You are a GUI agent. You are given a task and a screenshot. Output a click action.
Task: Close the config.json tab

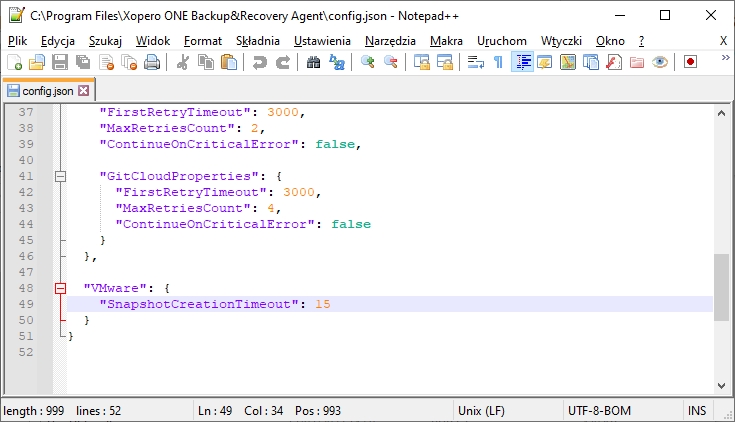pyautogui.click(x=84, y=91)
